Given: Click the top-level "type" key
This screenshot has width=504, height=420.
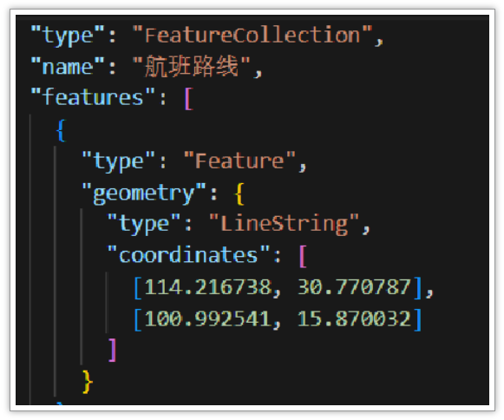Looking at the screenshot, I should (x=68, y=36).
